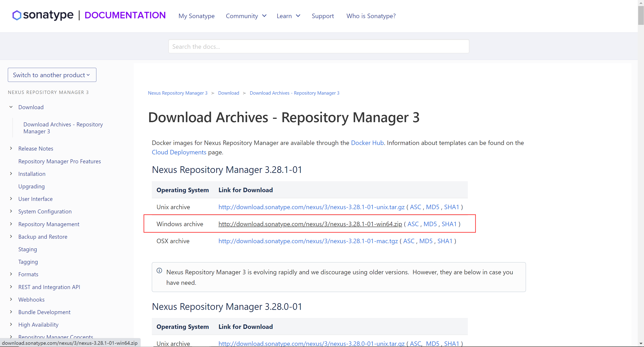Expand the Formats sidebar chevron
Screen dimensions: 644x347
point(11,274)
